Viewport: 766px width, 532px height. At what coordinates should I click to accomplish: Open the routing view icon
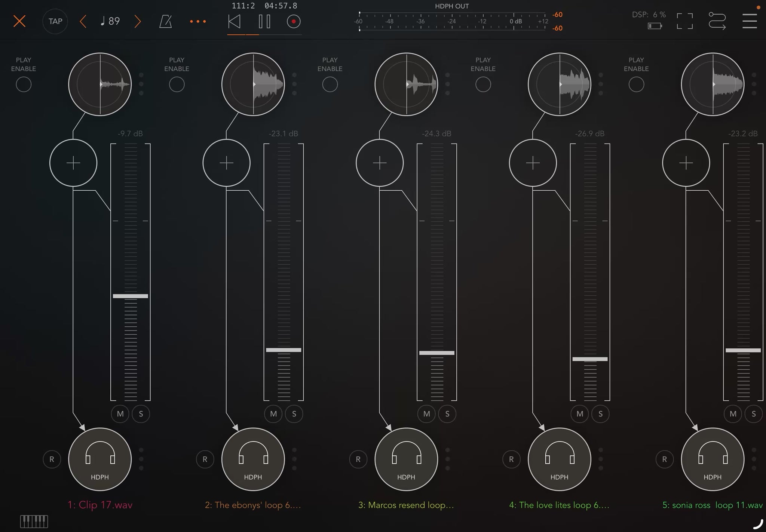click(x=717, y=21)
